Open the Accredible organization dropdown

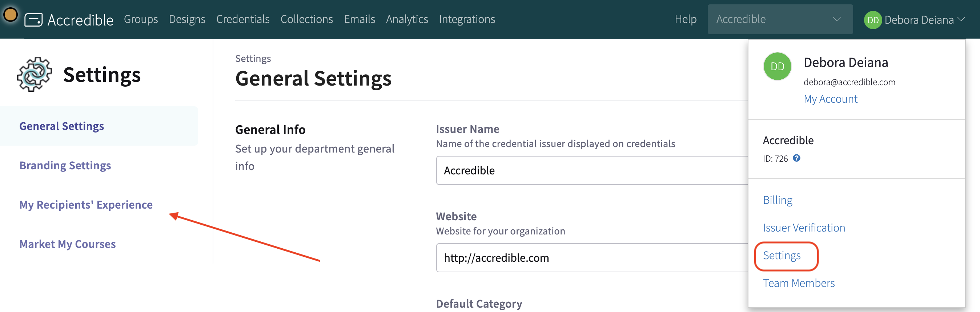point(780,19)
